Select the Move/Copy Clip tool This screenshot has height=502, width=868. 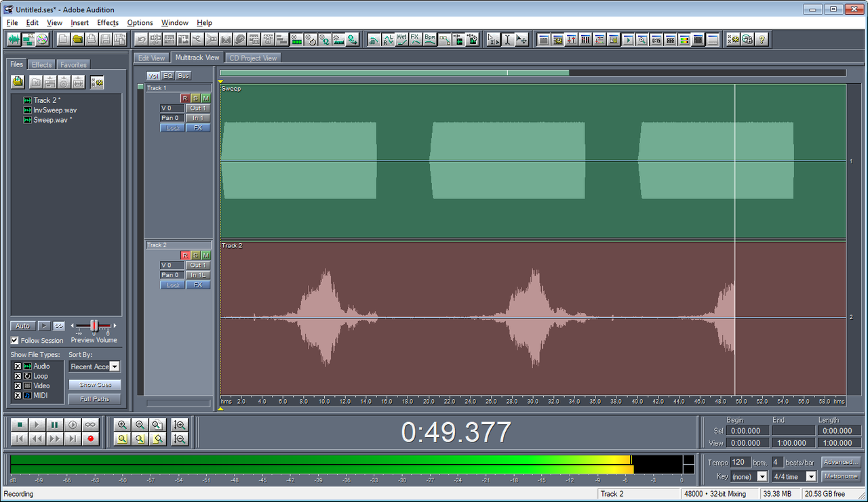(x=521, y=39)
